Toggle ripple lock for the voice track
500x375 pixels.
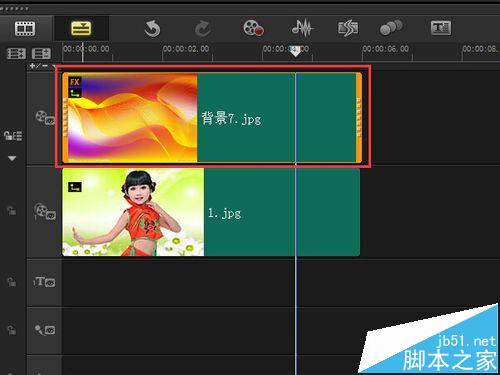click(12, 330)
